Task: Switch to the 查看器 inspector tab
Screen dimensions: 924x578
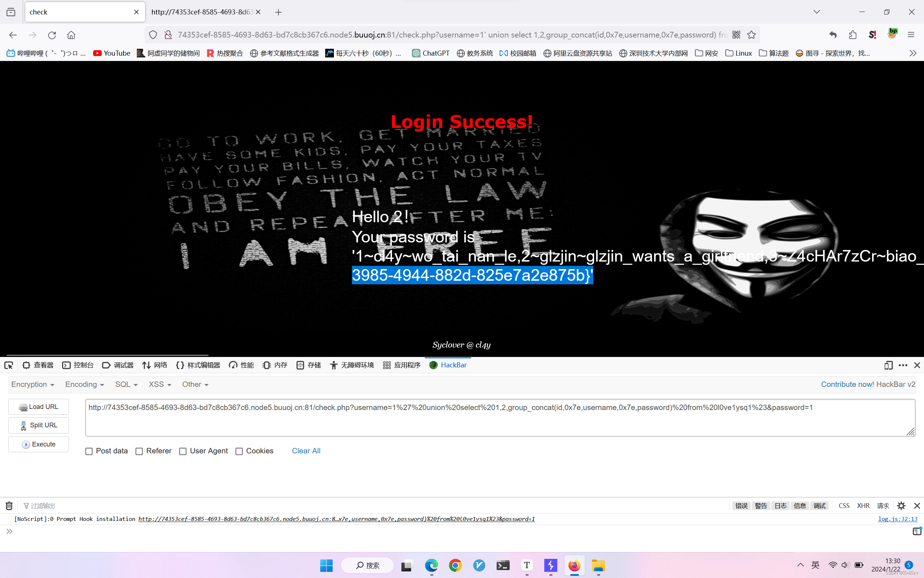Action: (x=38, y=366)
